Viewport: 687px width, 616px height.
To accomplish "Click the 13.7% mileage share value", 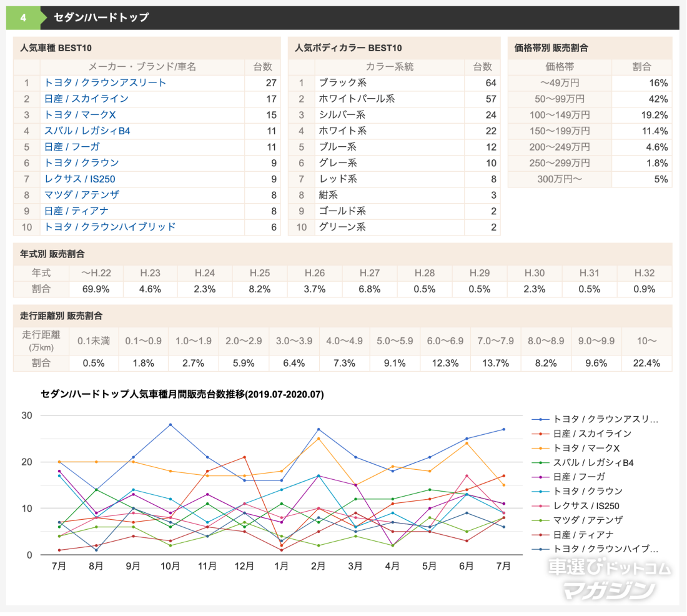I will (x=495, y=363).
